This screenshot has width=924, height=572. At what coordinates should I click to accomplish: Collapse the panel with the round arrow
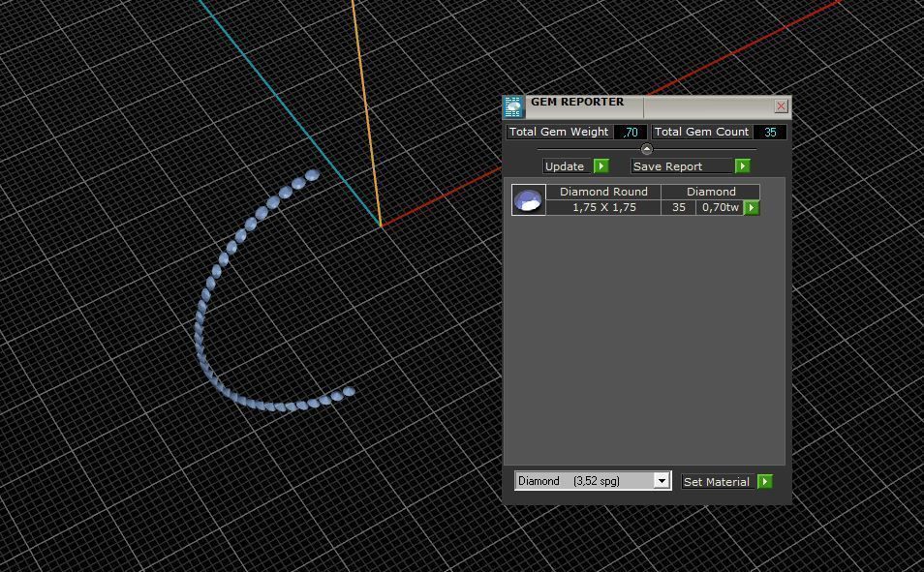point(646,149)
